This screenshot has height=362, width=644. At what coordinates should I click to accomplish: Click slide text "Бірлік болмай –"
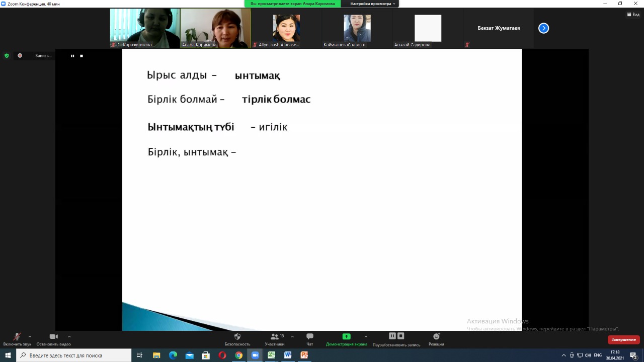tap(186, 100)
